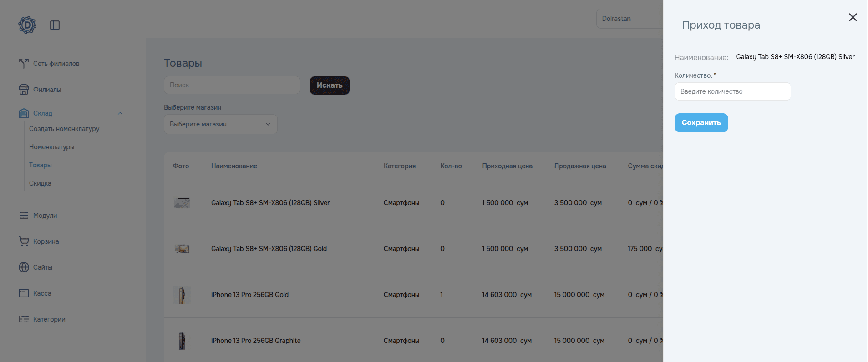Open the Выберите магазин dropdown
This screenshot has width=868, height=362.
pos(220,124)
